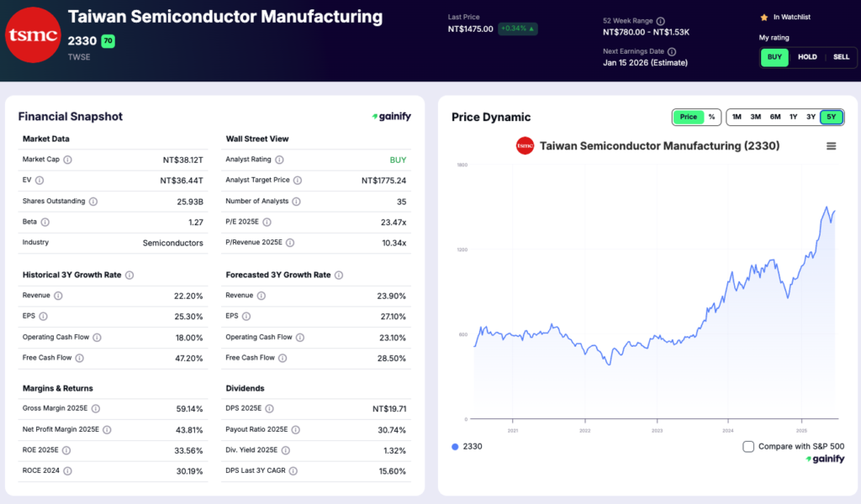Click the Market Cap info icon

tap(66, 160)
